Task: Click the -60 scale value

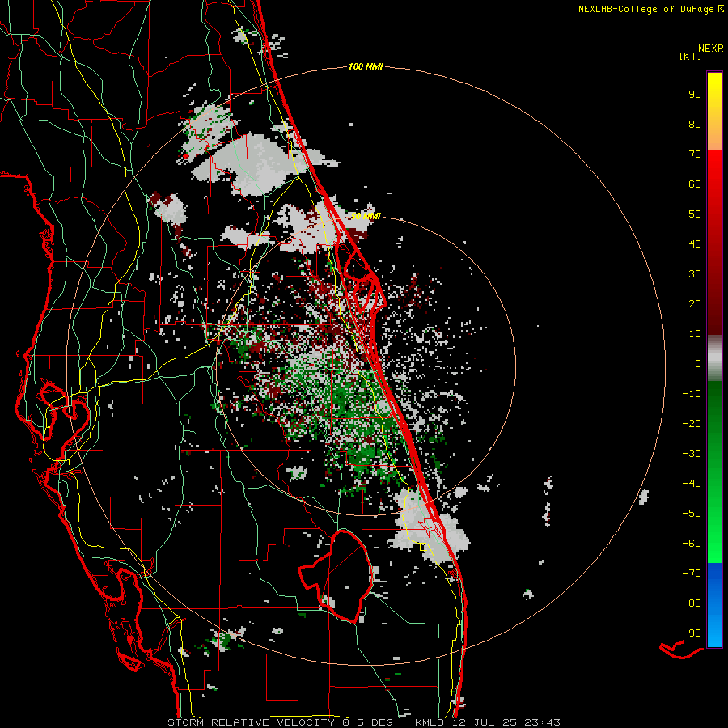Action: pyautogui.click(x=692, y=544)
